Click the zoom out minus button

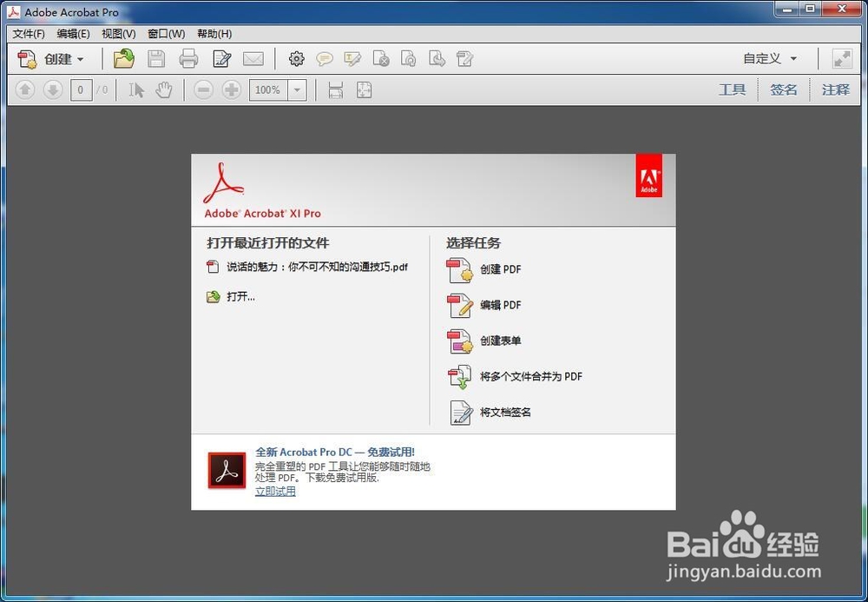pos(204,89)
